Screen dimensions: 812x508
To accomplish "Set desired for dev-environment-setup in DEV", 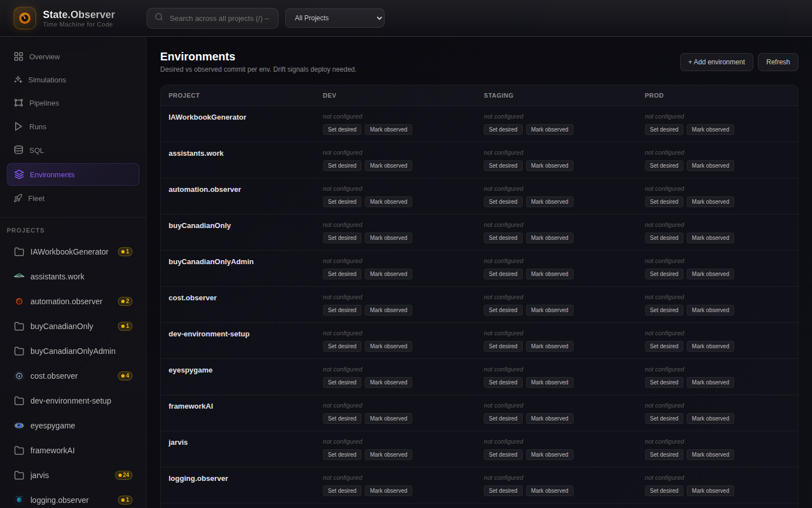I will 342,347.
